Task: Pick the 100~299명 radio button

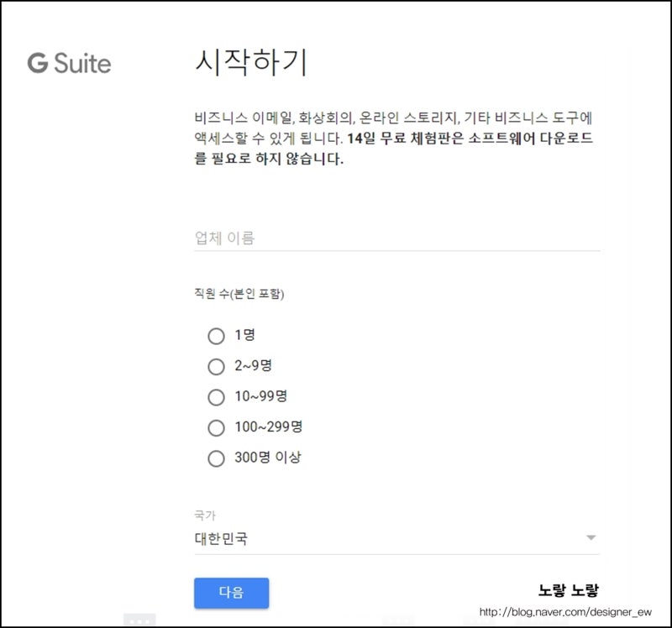Action: click(216, 427)
